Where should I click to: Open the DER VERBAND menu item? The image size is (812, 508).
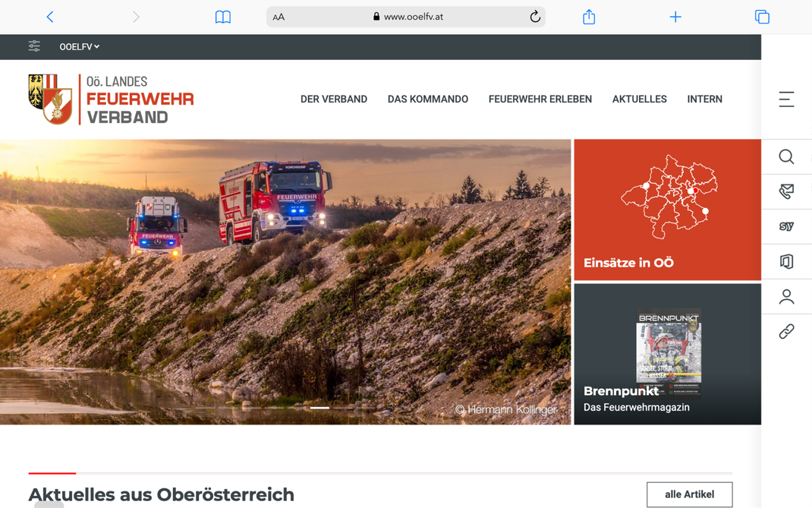[334, 99]
